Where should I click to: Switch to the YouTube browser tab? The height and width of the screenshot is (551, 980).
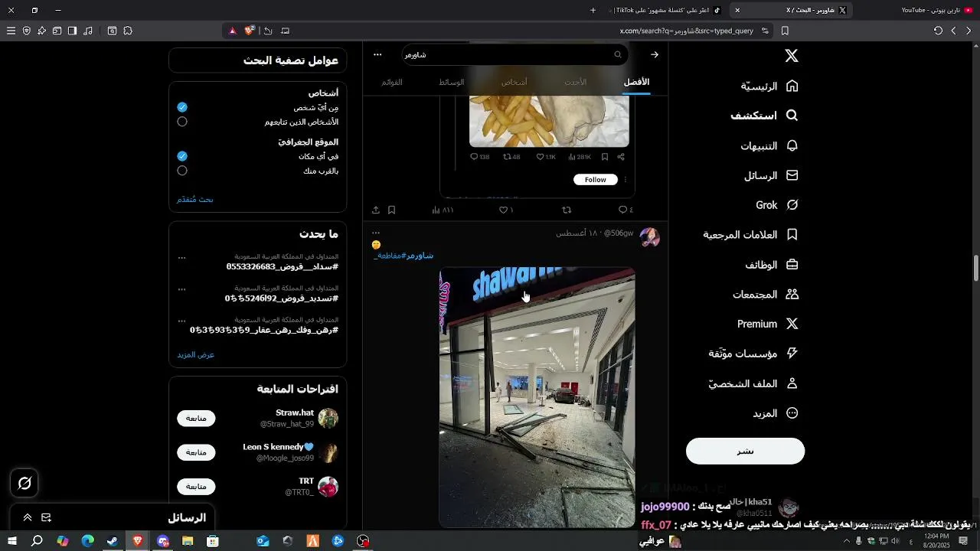(936, 10)
